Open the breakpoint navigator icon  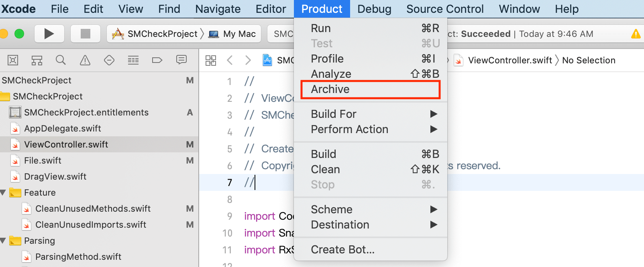click(157, 61)
